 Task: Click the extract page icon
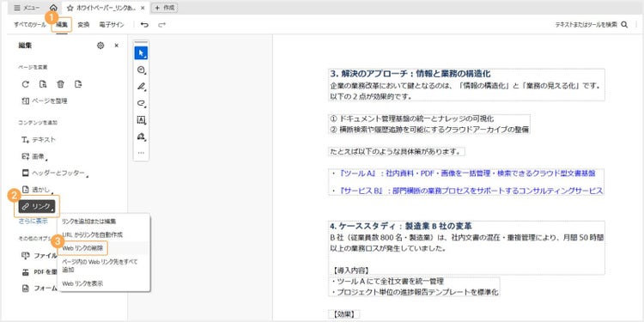pyautogui.click(x=43, y=84)
